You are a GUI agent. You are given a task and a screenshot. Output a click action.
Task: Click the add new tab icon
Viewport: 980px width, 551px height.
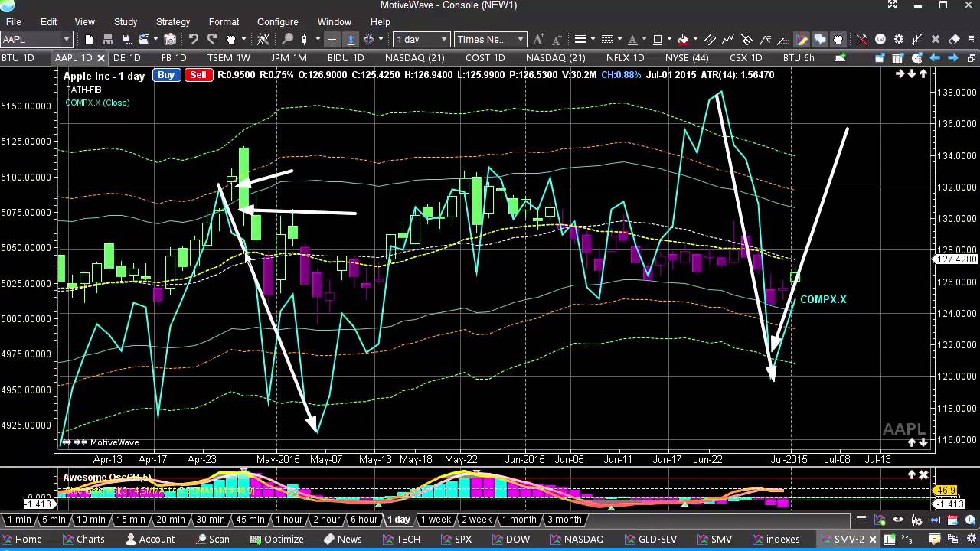click(x=841, y=58)
